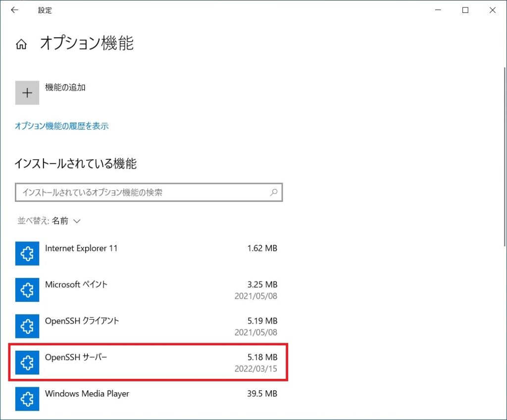Select the OpenSSH クライアント list item name

(x=82, y=321)
